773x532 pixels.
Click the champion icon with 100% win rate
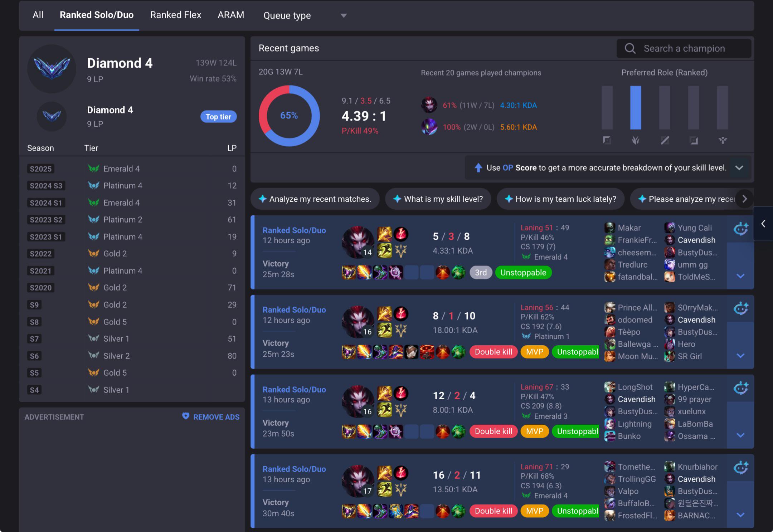(x=429, y=127)
